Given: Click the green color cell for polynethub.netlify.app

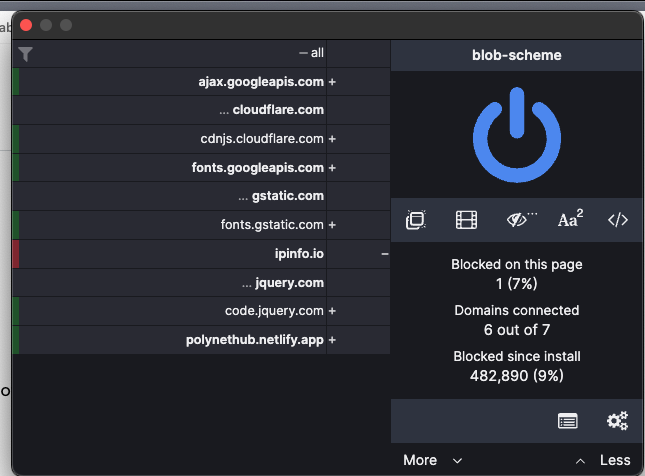Looking at the screenshot, I should tap(16, 340).
